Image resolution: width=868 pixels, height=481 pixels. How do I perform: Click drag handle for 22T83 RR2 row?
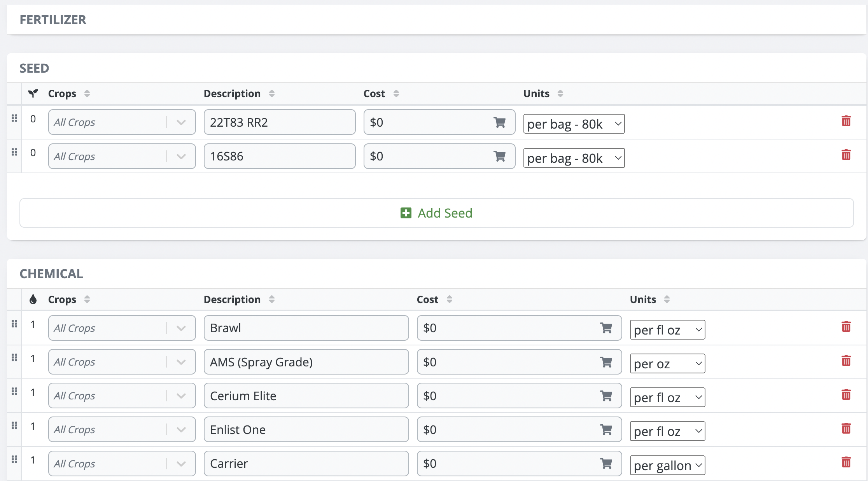pyautogui.click(x=14, y=118)
